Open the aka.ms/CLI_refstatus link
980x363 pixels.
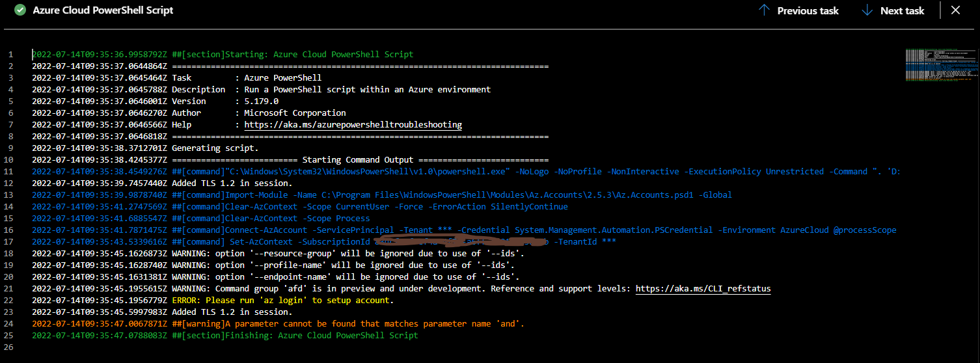point(703,288)
